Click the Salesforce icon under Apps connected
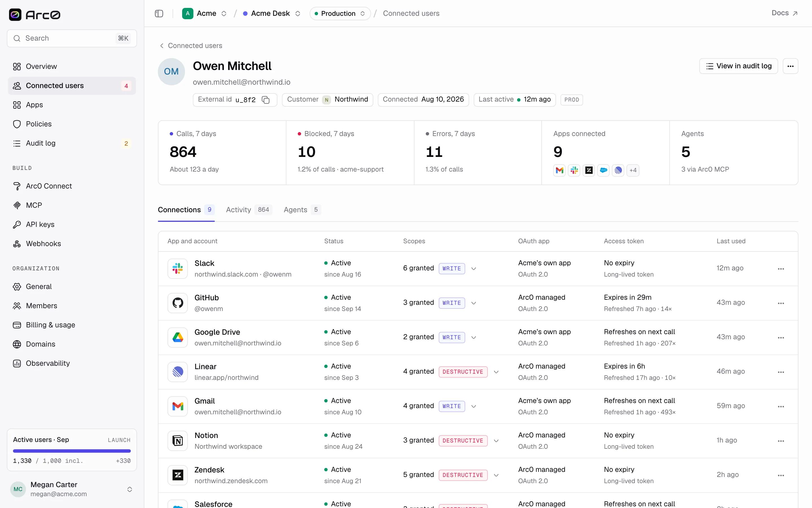Screen dimensions: 812x508 (603, 170)
